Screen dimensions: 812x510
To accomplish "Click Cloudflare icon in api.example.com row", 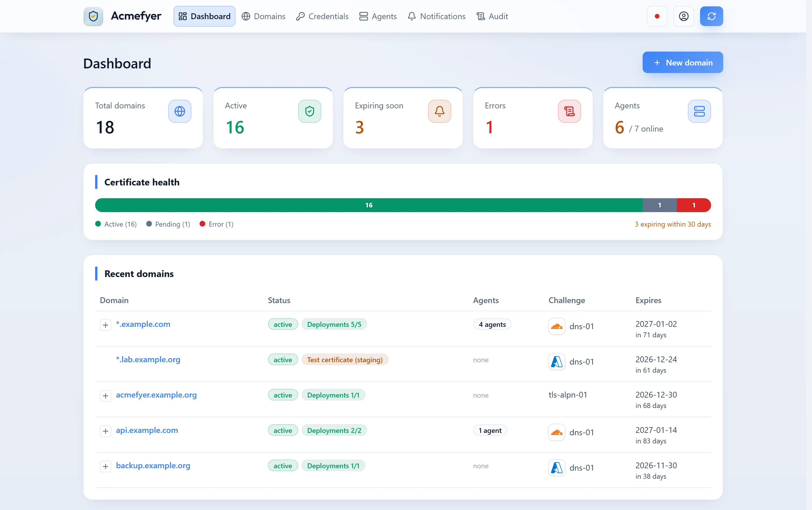I will point(557,432).
